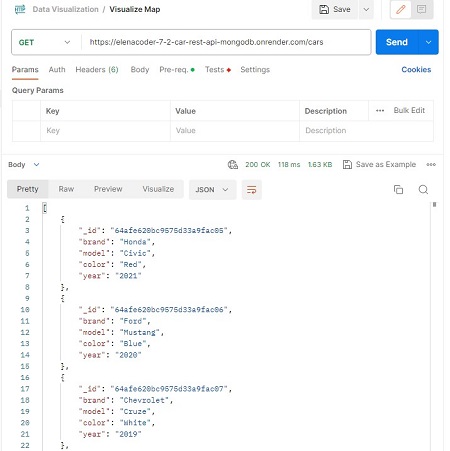
Task: Open the comments icon
Action: (x=421, y=9)
